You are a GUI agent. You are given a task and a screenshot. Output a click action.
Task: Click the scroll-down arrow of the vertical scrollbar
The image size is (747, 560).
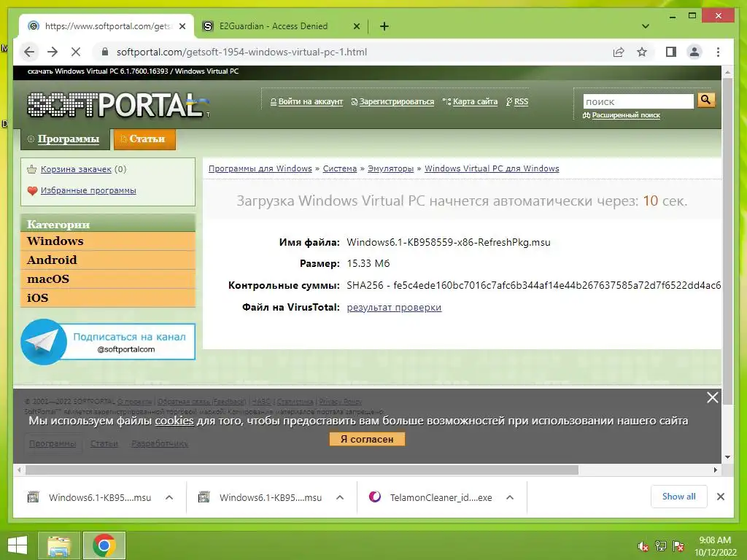tap(727, 457)
